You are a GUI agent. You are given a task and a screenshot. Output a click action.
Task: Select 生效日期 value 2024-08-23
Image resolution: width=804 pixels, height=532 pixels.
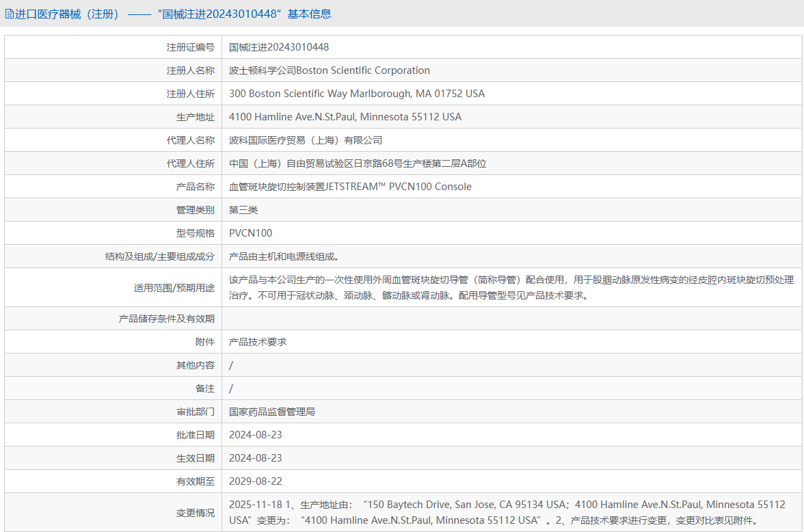coord(256,458)
